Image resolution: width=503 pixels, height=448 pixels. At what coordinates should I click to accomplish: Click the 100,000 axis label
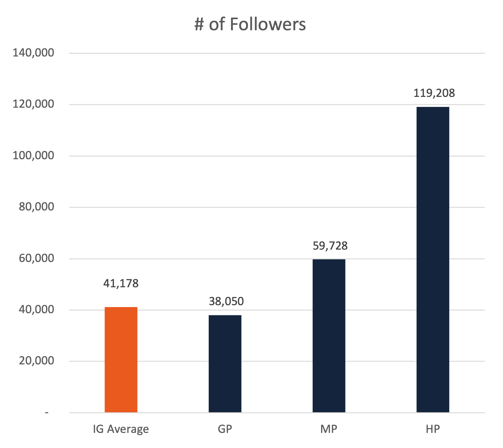[33, 156]
